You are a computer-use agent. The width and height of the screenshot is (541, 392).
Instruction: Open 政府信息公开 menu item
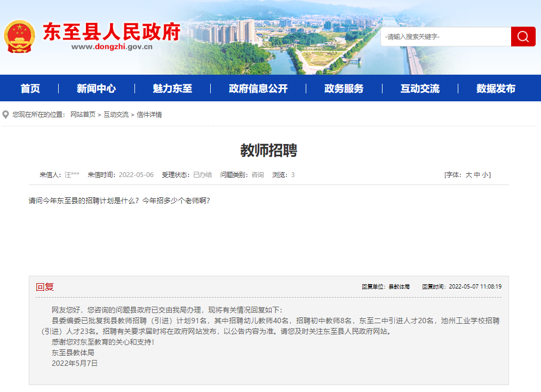258,89
